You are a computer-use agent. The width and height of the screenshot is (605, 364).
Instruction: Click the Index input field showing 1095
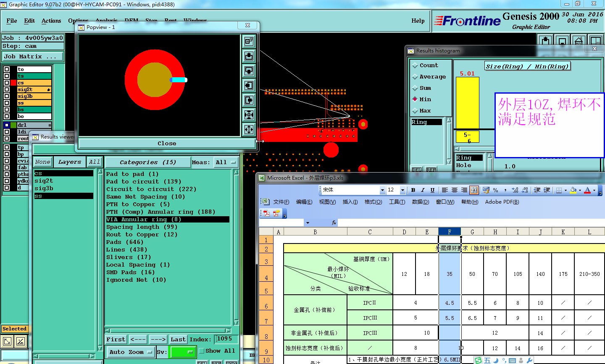(226, 339)
